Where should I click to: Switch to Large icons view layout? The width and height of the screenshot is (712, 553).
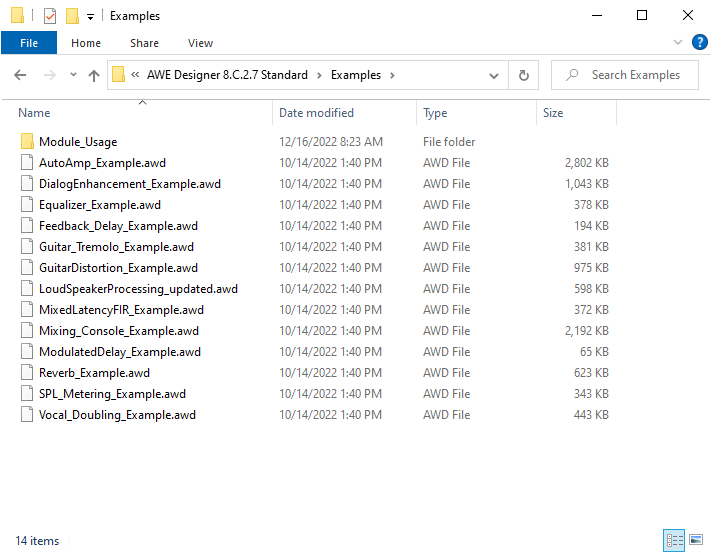(x=696, y=540)
